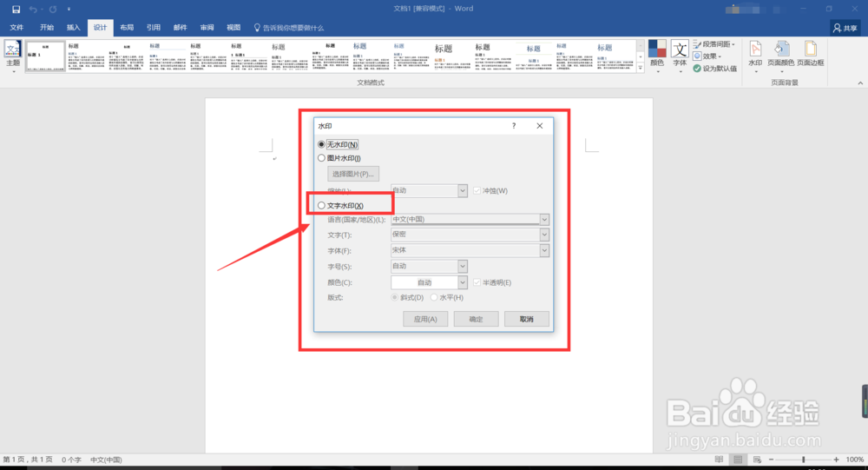Select Text Watermark (文字水印) radio button
868x470 pixels.
322,206
